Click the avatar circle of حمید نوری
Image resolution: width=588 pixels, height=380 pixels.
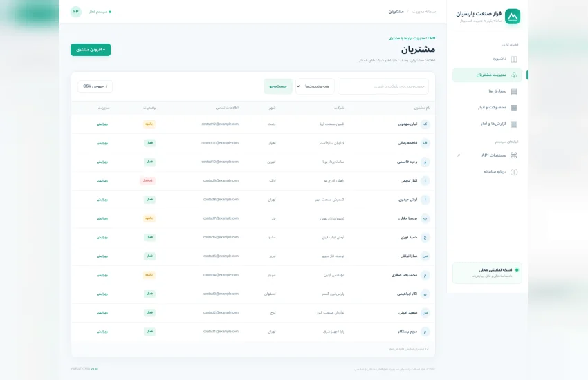(425, 238)
